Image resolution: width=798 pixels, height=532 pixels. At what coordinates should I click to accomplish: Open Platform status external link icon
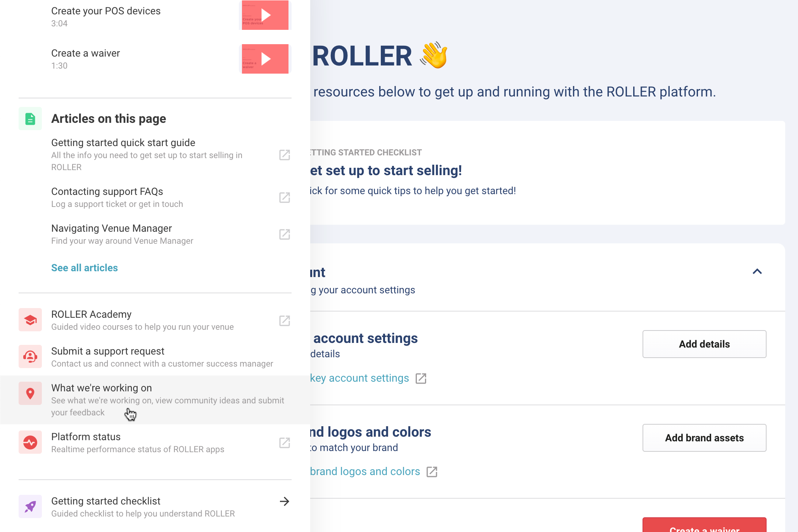coord(285,443)
